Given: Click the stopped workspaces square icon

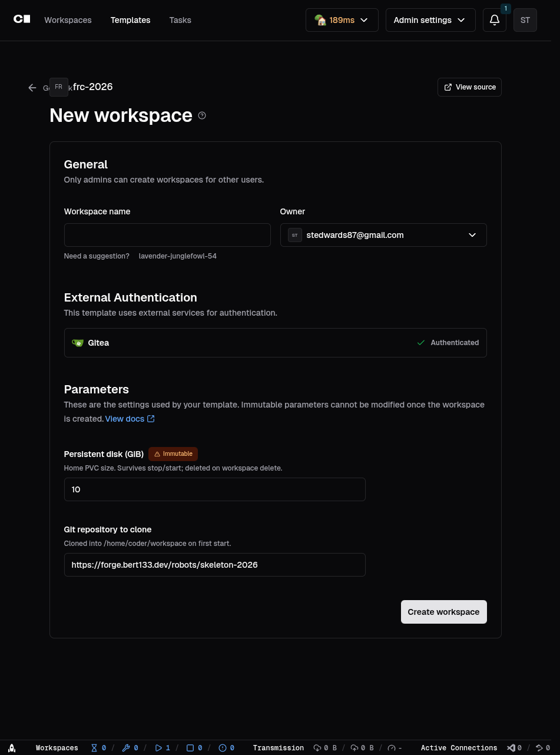Looking at the screenshot, I should click(190, 748).
